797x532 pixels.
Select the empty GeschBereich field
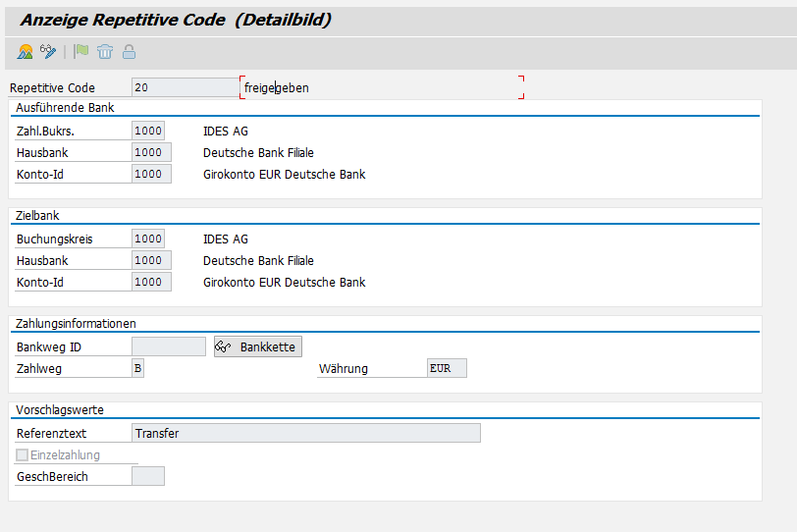tap(148, 476)
